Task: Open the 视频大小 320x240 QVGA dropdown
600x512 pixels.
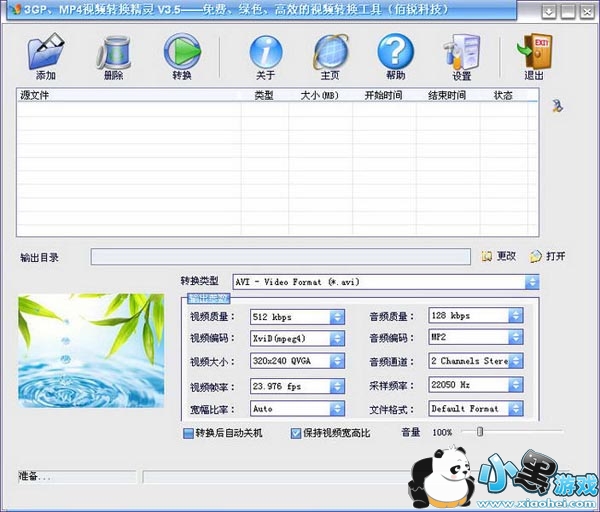Action: click(337, 361)
